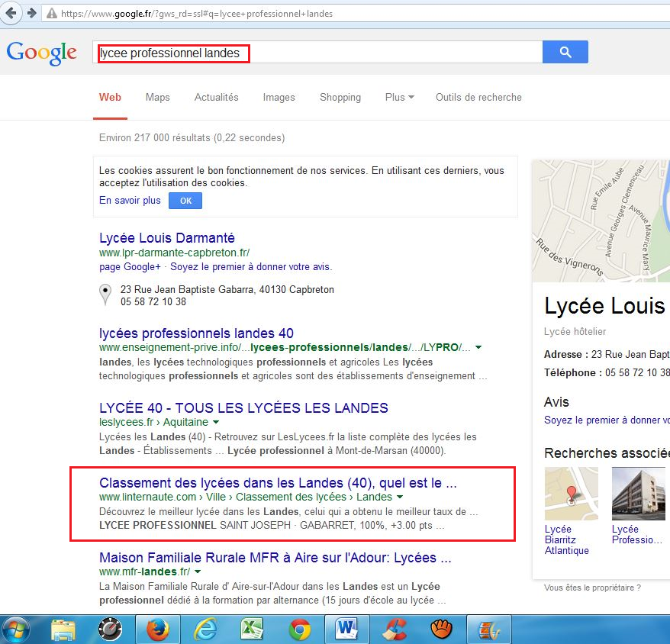Click Soyez le premier link under Avis
Viewport: 670px width, 644px height.
coord(607,420)
